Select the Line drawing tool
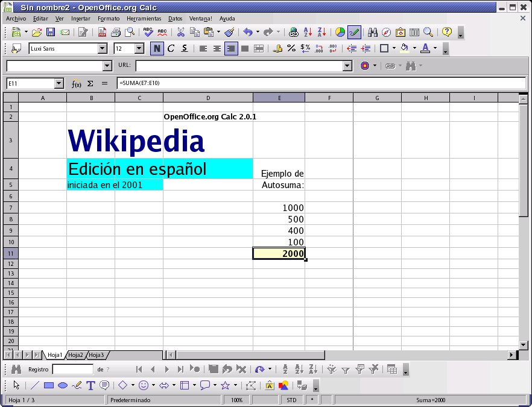This screenshot has width=532, height=407. click(x=35, y=385)
